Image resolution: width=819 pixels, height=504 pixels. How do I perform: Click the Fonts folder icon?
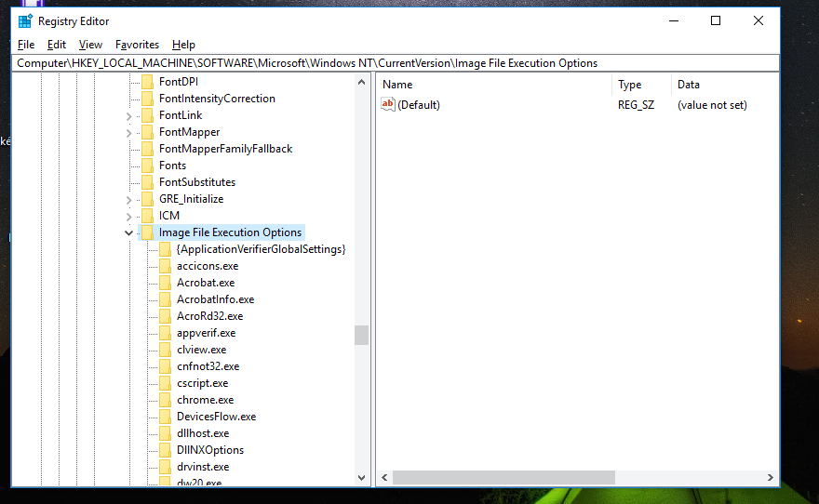(x=148, y=166)
